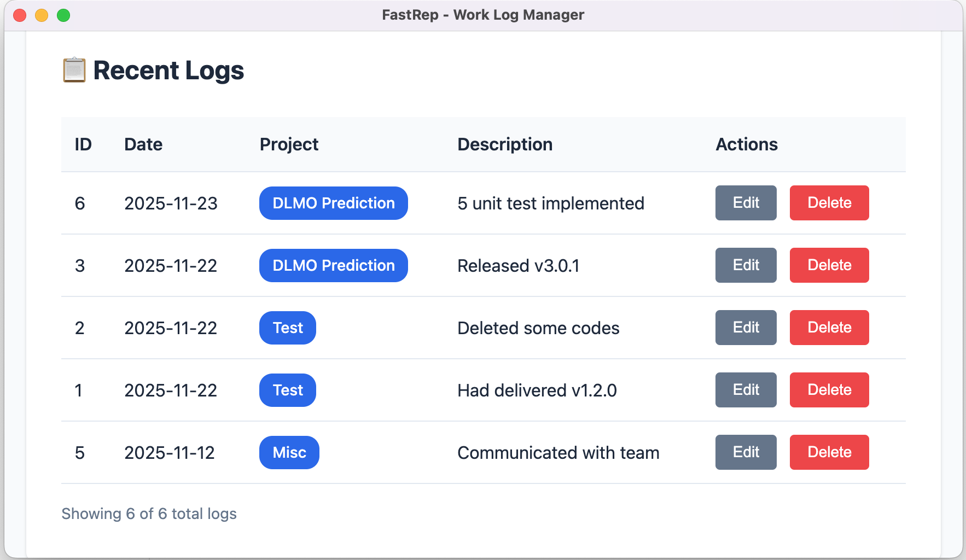This screenshot has width=966, height=560.
Task: Click the green maximize window button
Action: coord(63,15)
